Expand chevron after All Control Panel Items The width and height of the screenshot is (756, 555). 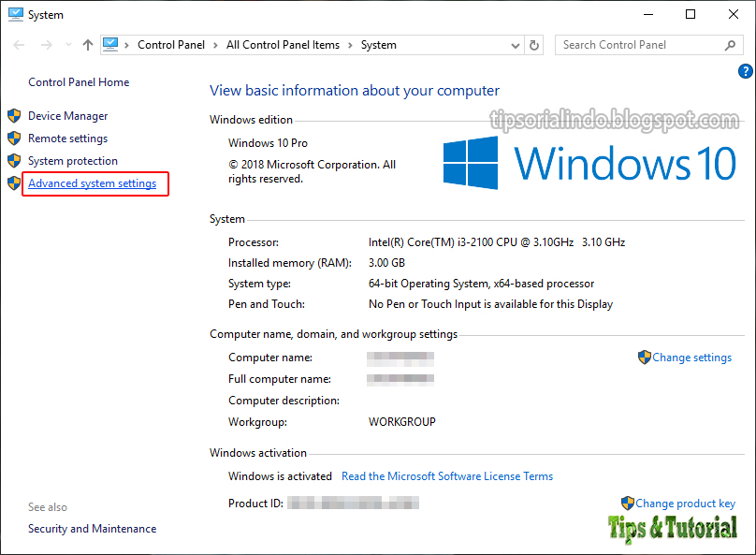350,45
